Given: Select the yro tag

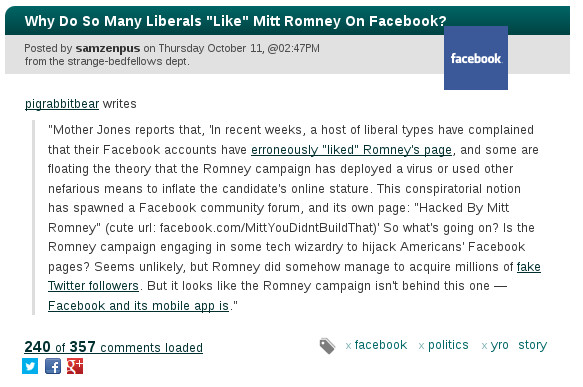Looking at the screenshot, I should [499, 345].
